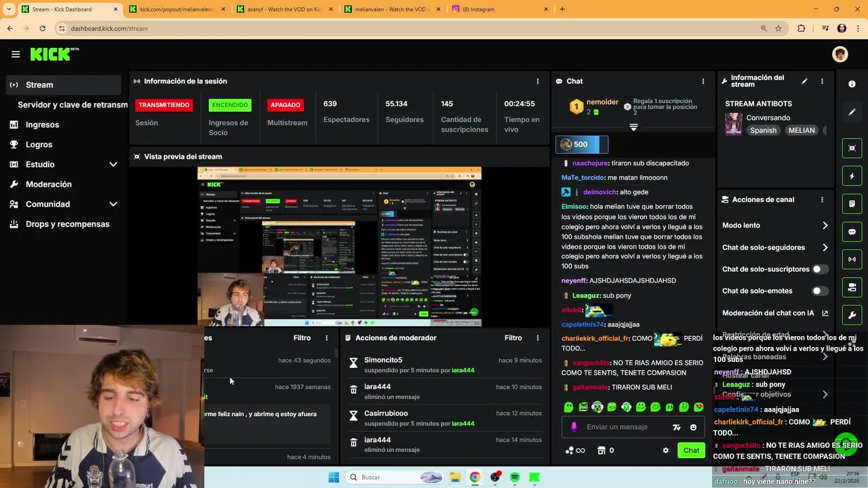Click the channel points infinity icon

(x=575, y=451)
